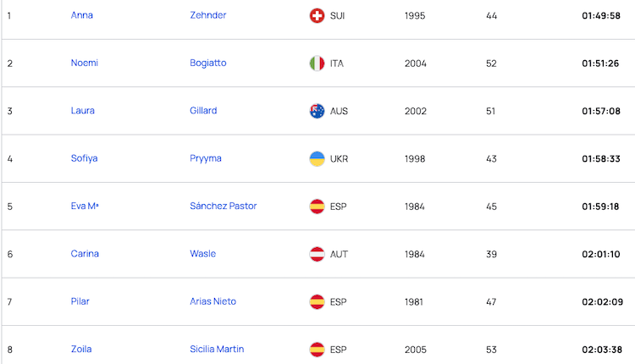The height and width of the screenshot is (364, 635).
Task: Click the Austria flag icon next to AUT
Action: [317, 254]
